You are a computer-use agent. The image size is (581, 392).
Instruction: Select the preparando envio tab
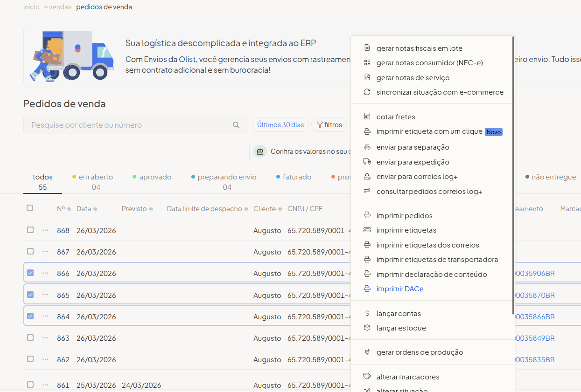click(x=224, y=182)
